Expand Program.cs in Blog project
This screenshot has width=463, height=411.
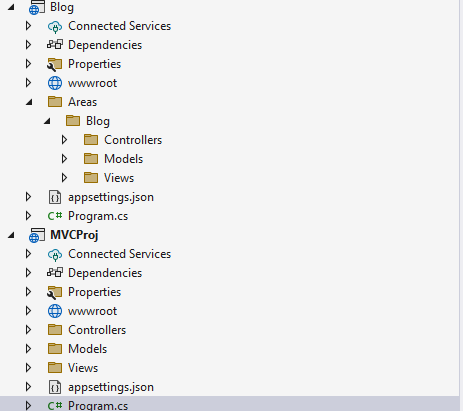click(29, 216)
